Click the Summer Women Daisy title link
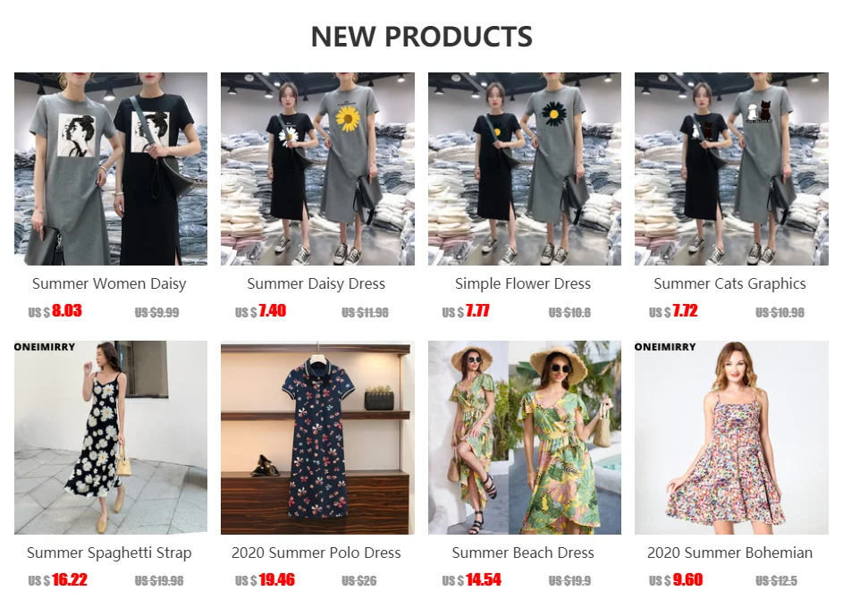 (x=109, y=283)
